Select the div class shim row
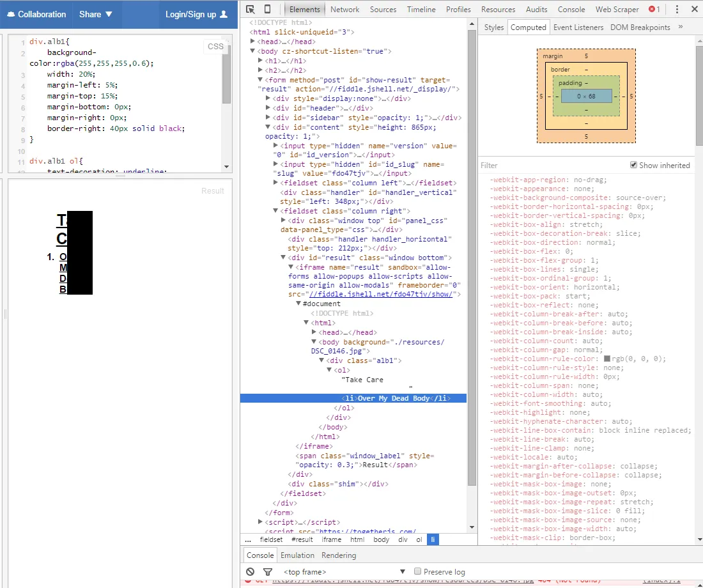The height and width of the screenshot is (588, 703). (338, 483)
